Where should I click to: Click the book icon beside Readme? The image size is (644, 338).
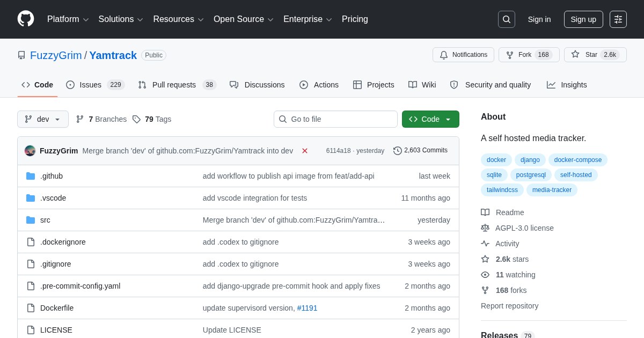click(x=485, y=212)
